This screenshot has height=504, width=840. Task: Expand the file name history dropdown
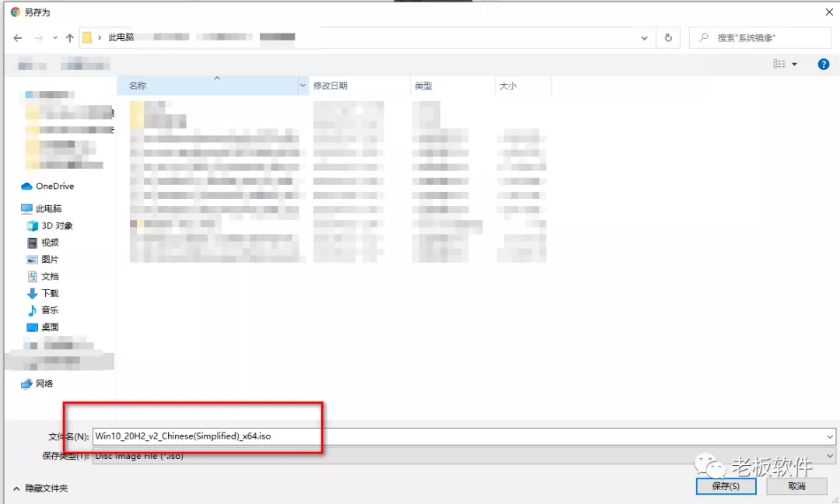tap(829, 436)
